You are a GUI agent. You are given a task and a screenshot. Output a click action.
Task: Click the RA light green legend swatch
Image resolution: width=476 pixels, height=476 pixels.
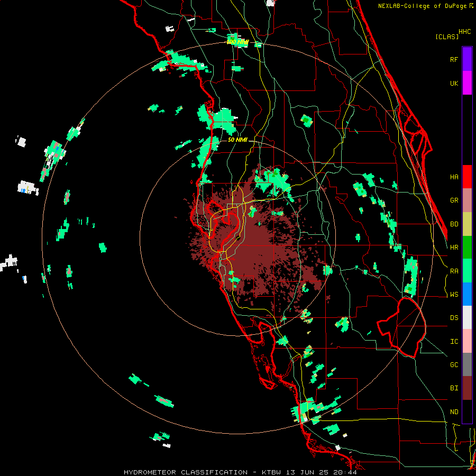pos(467,271)
